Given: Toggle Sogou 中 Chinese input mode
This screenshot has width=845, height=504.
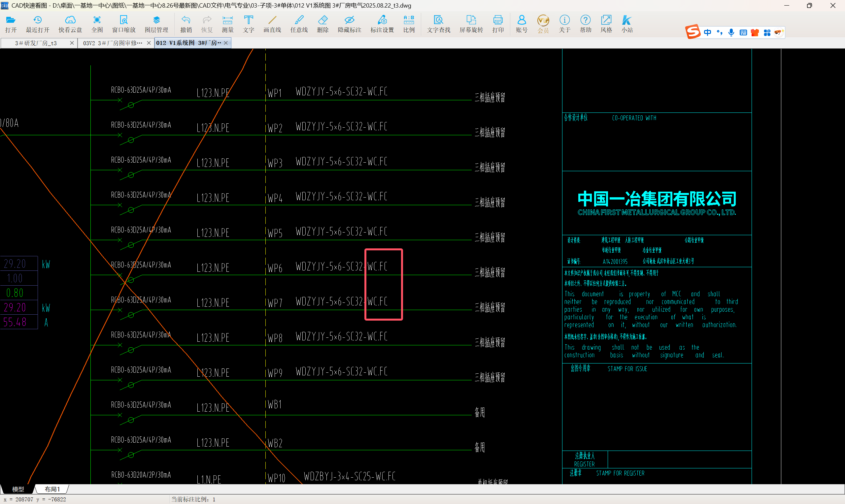Looking at the screenshot, I should pyautogui.click(x=707, y=33).
